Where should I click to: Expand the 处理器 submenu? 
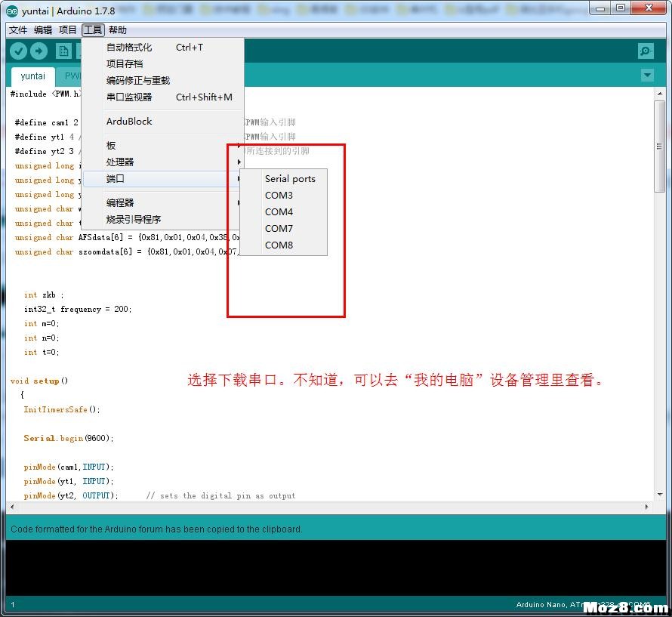point(163,162)
